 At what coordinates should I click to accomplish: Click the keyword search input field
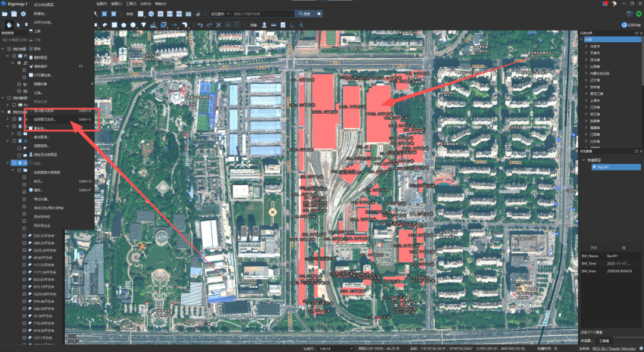click(x=263, y=14)
